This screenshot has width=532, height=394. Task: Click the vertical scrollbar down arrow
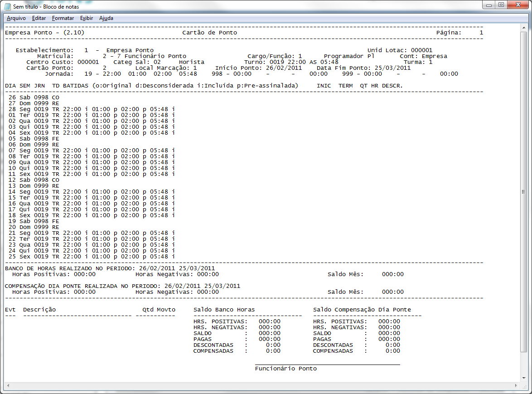click(x=524, y=378)
